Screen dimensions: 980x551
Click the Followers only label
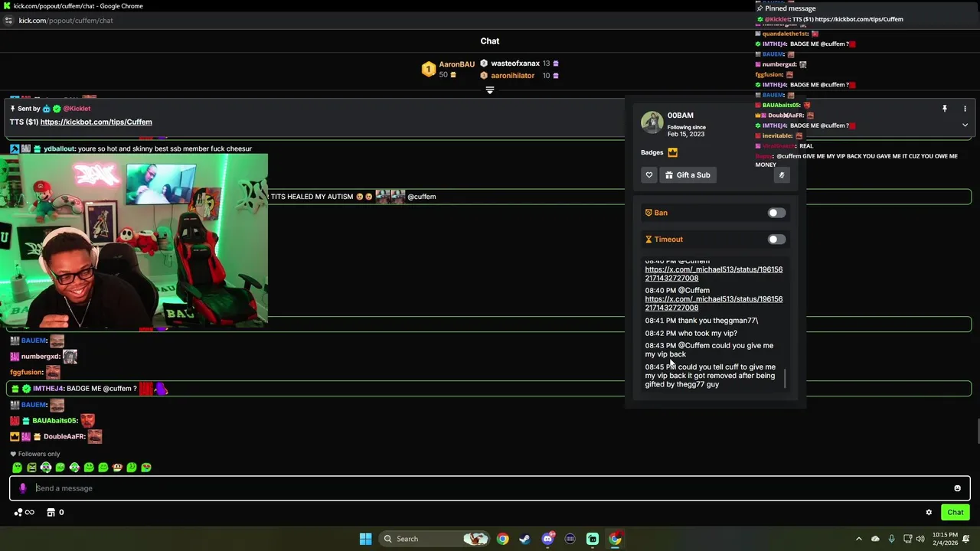(x=38, y=454)
